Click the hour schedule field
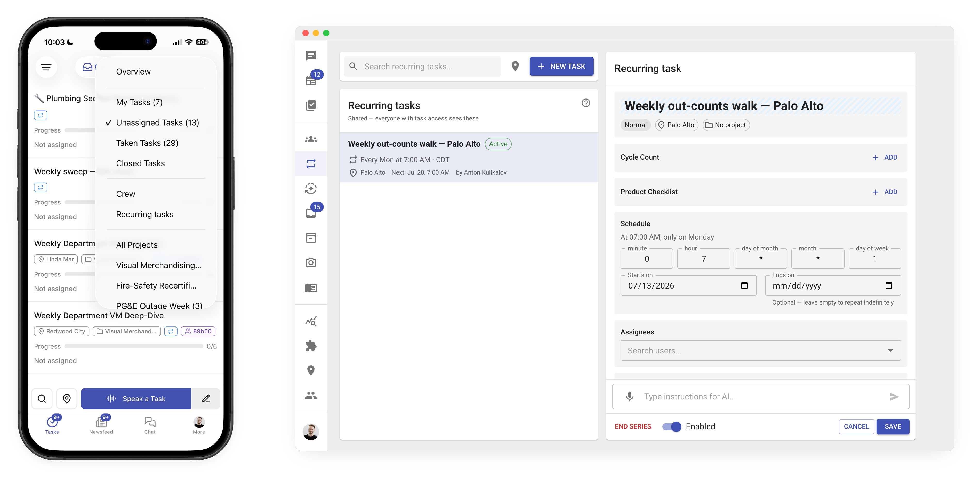Screen dimensions: 980x477 [704, 259]
